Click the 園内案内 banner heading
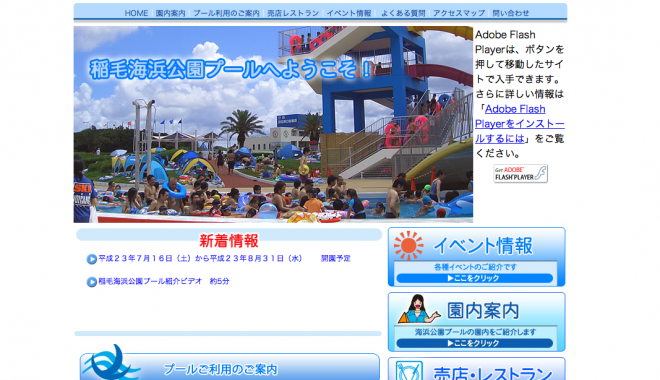The image size is (660, 380). click(483, 311)
